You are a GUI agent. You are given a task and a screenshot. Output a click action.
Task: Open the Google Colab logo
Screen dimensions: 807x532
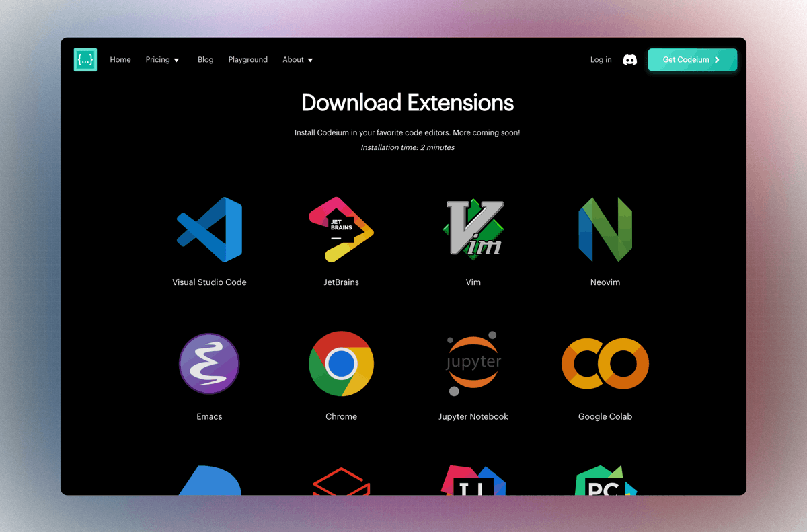[x=605, y=364]
